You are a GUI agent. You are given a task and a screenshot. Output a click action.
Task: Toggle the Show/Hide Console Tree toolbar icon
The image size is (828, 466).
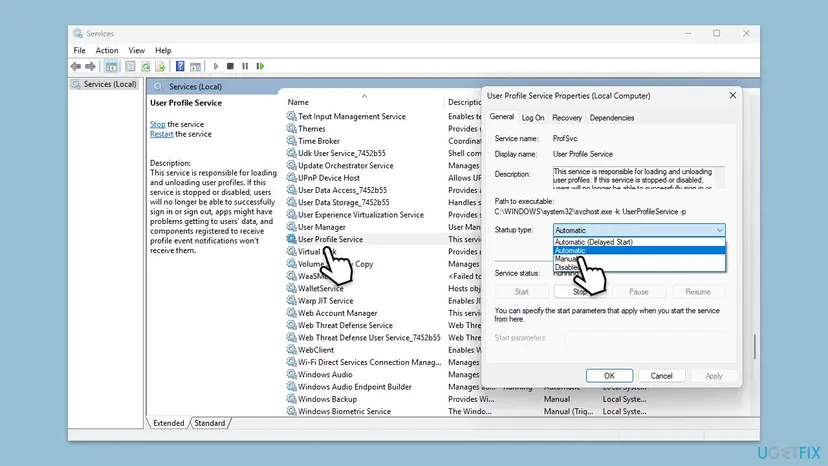click(x=111, y=66)
